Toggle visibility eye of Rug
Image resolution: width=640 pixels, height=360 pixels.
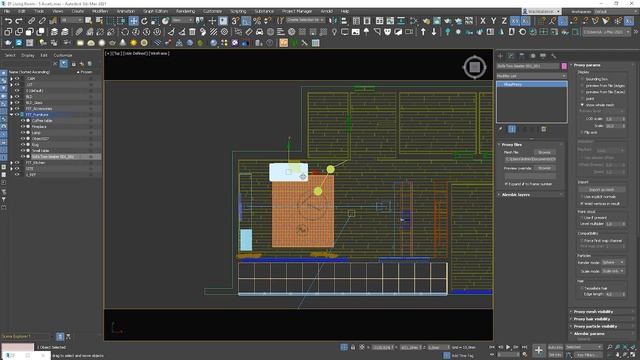click(x=23, y=144)
